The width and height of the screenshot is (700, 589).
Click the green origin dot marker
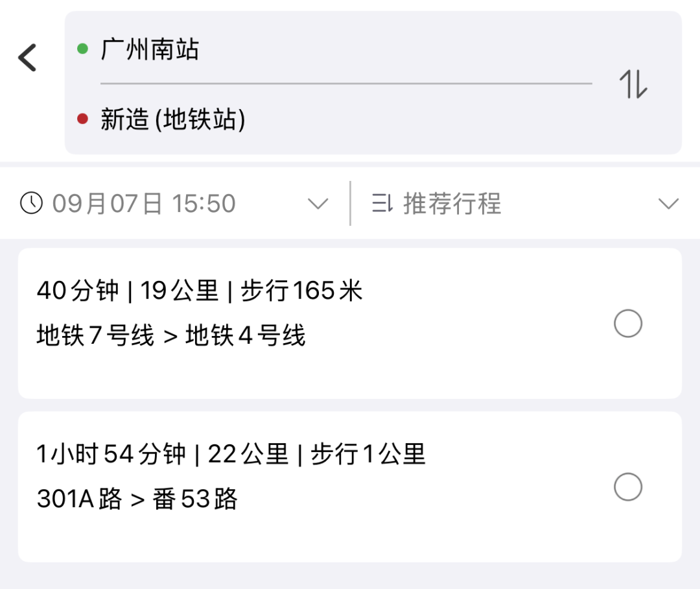[82, 49]
